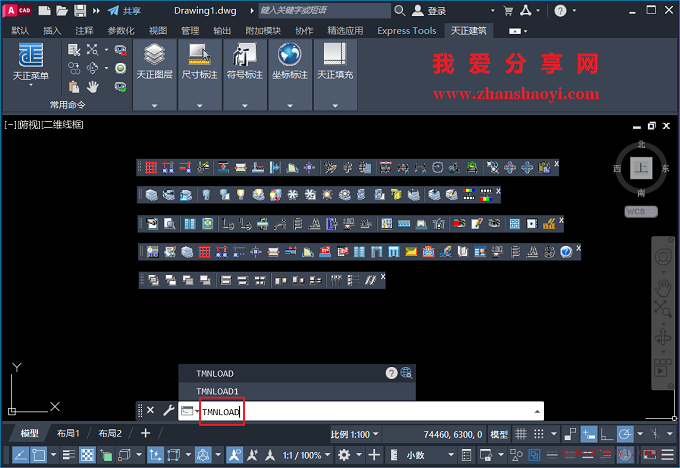Click the red grid icon in first floating toolbar
Screen dimensions: 680x468
[151, 167]
